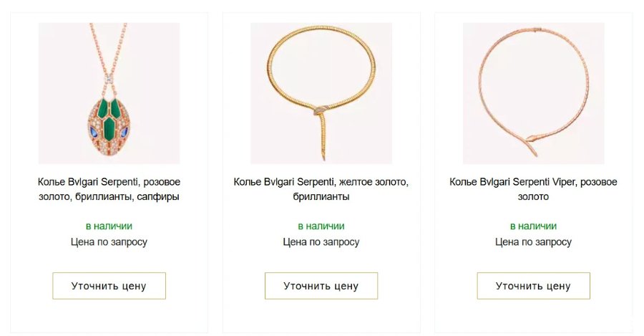Click "в наличии" status under the sapphire necklace
This screenshot has height=336, width=644.
109,226
